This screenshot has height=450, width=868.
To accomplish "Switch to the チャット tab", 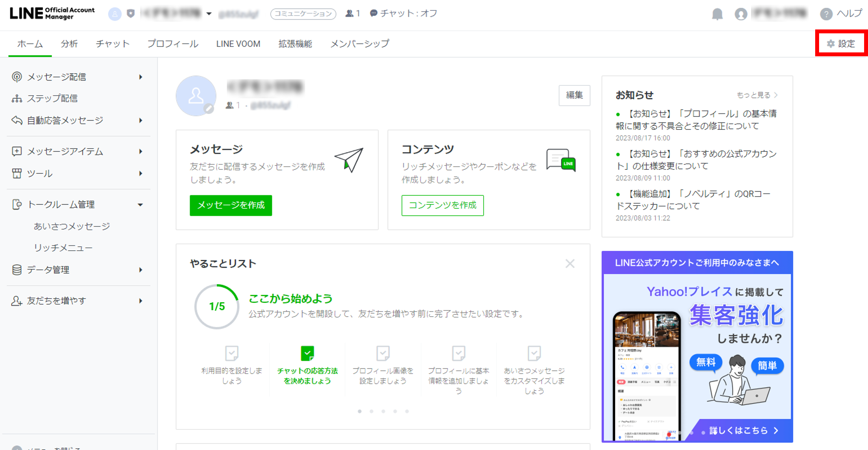I will (113, 44).
